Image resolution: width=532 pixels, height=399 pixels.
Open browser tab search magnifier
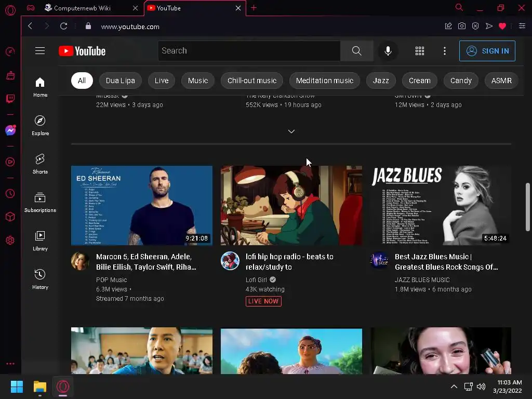coord(459,7)
